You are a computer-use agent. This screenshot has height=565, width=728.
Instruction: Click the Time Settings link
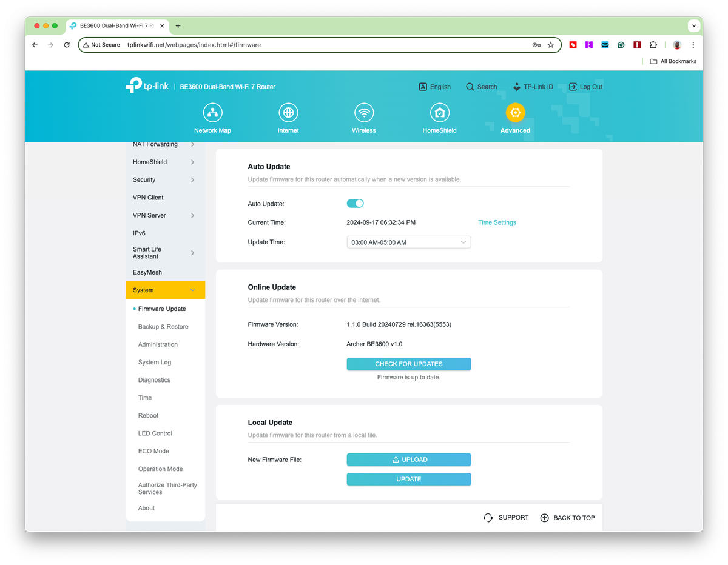pos(497,222)
